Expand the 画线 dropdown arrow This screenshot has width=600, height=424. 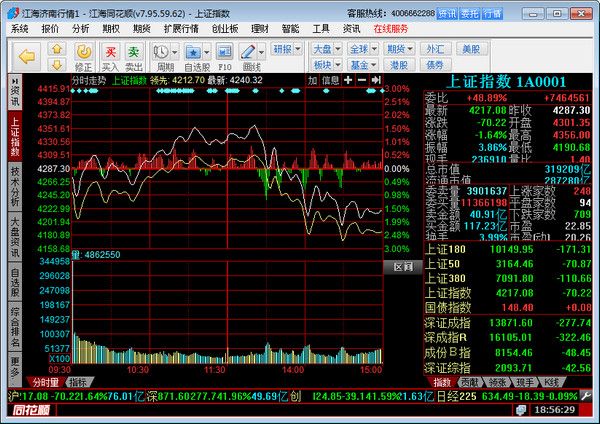coord(261,52)
